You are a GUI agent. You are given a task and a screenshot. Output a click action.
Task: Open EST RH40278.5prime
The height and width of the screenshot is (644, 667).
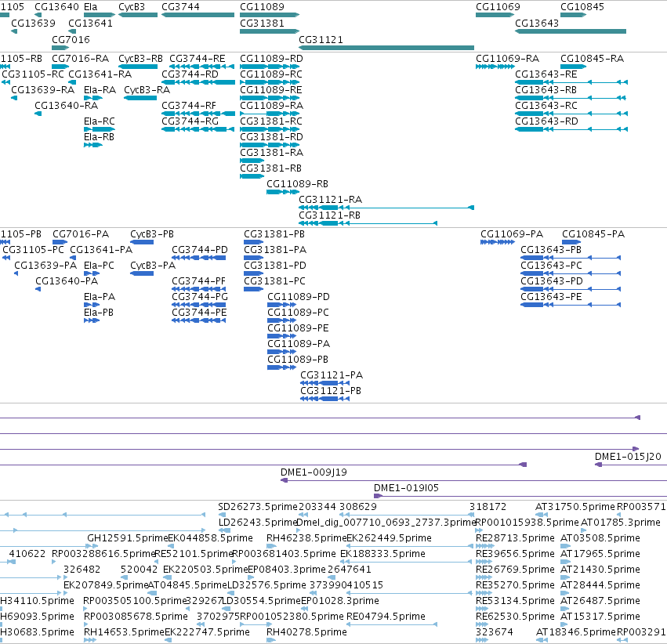306,632
